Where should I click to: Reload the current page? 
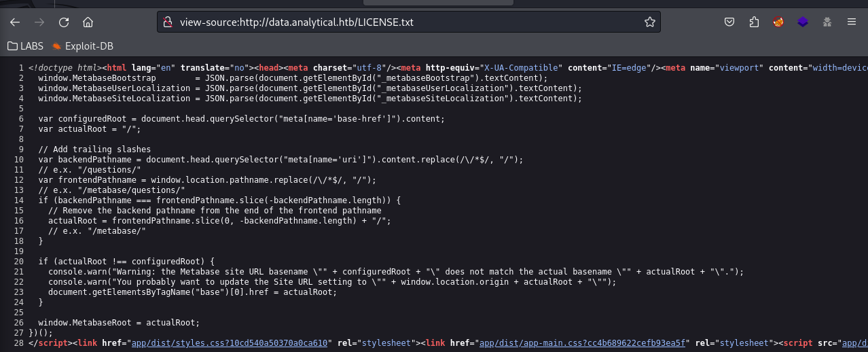pyautogui.click(x=64, y=22)
